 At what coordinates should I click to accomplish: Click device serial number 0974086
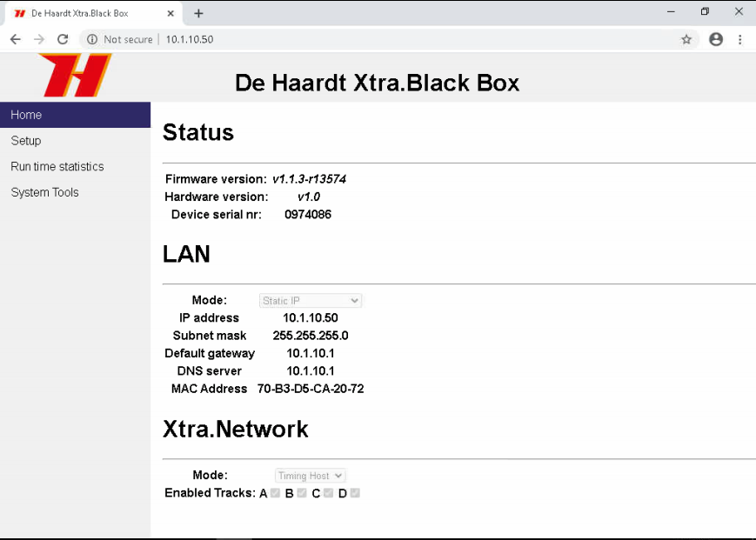tap(308, 215)
